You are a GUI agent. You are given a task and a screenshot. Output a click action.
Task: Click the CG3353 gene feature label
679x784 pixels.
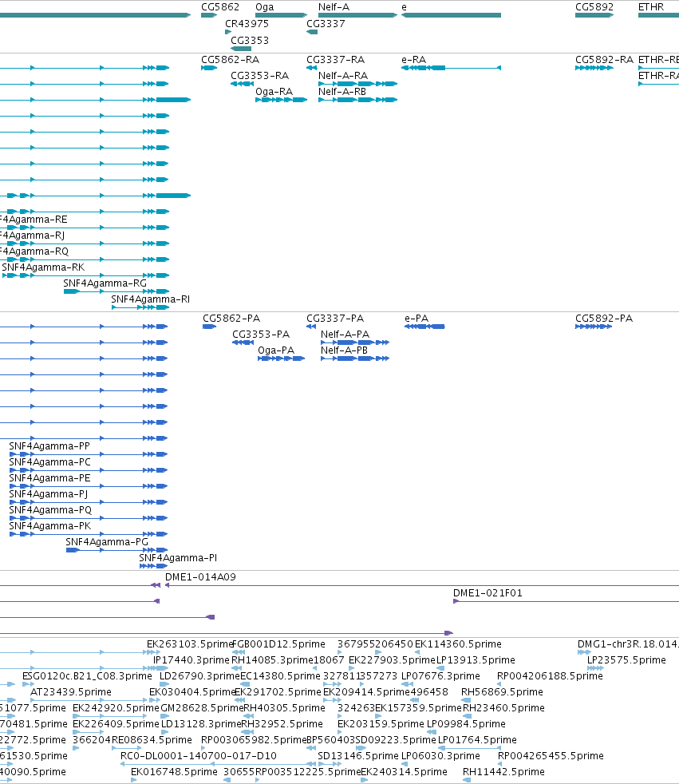pyautogui.click(x=249, y=40)
